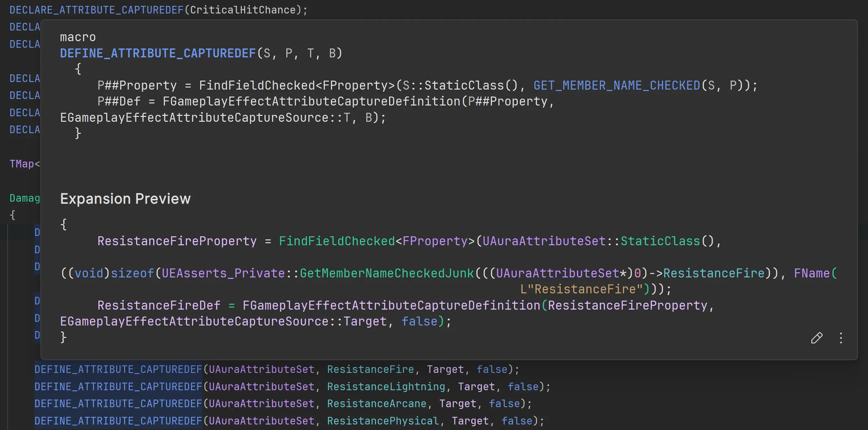This screenshot has width=868, height=430.
Task: Click UEAsserts_Private namespace in expansion
Action: coord(223,273)
